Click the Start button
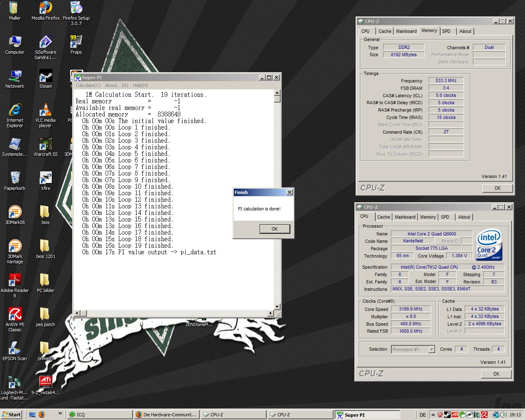This screenshot has height=420, width=525. point(11,415)
